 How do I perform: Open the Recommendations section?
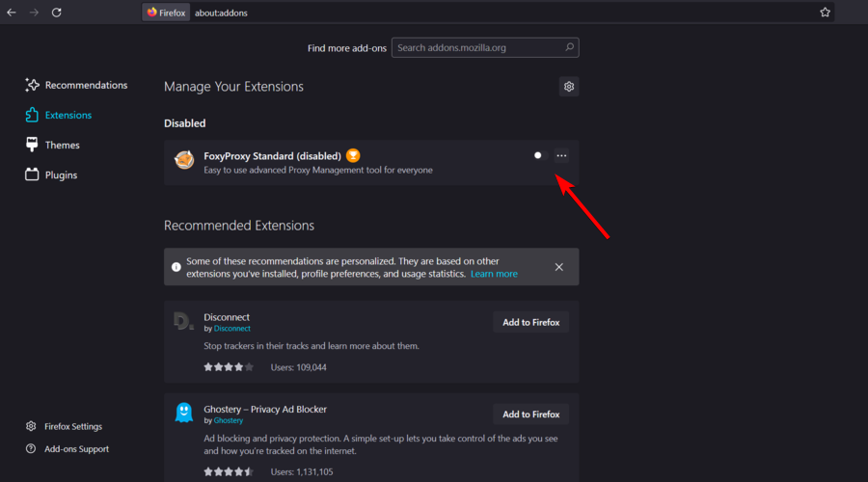click(76, 85)
